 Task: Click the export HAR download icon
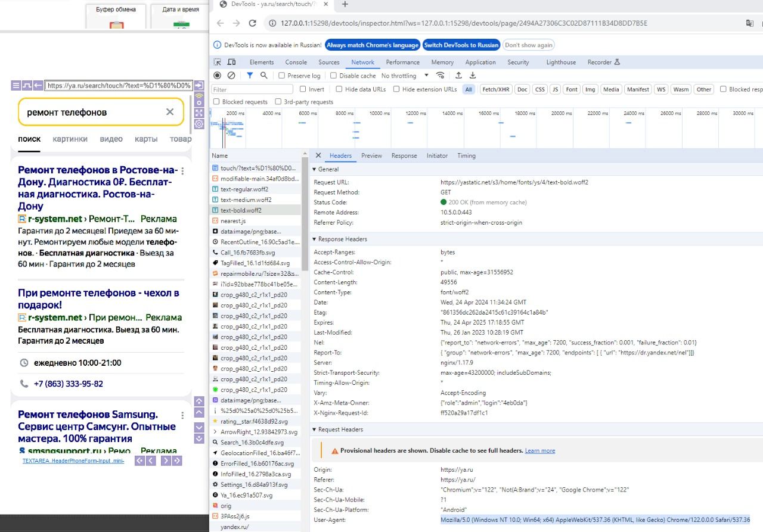point(473,76)
